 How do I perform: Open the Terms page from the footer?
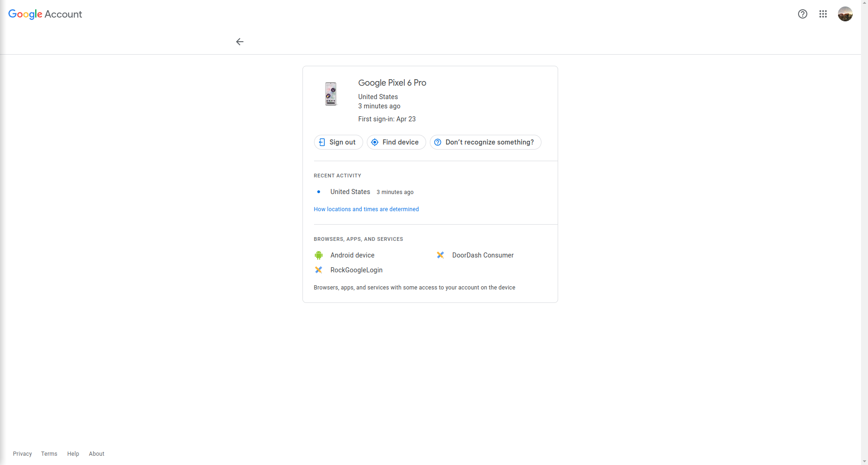coord(49,454)
